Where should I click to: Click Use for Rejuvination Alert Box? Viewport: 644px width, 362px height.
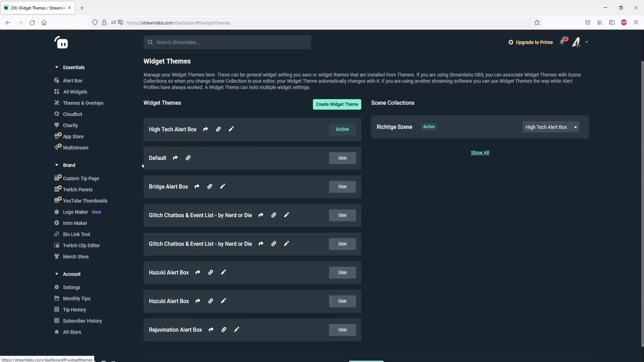coord(342,330)
